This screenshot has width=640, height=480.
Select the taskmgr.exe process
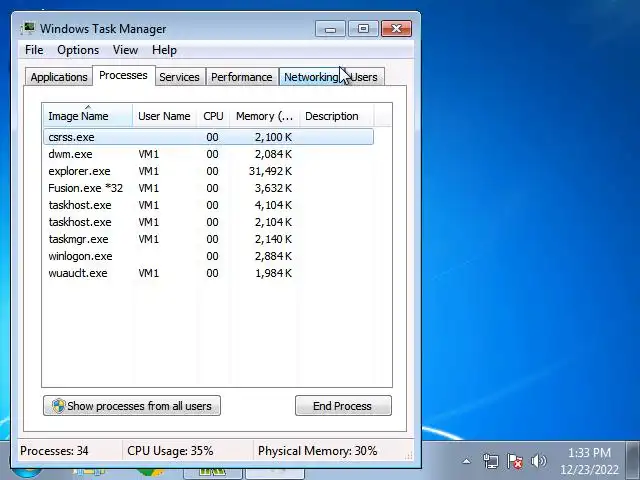(208, 239)
